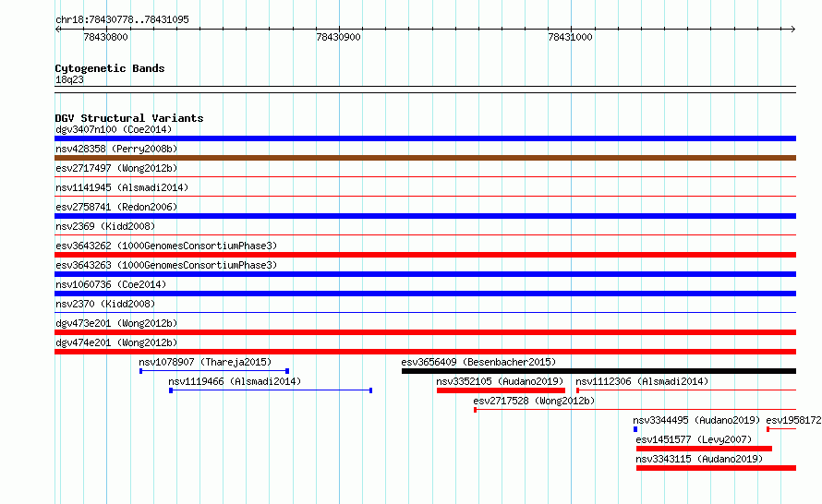This screenshot has height=504, width=822.
Task: Open esv1451577 (Levy2007) label
Action: [694, 439]
